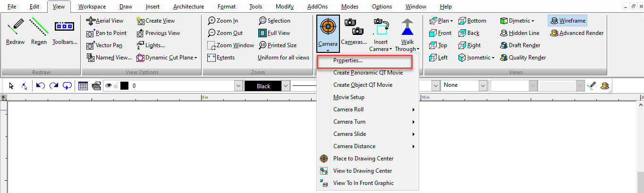Open Insert Camera dropdown
644x193 pixels.
[391, 49]
